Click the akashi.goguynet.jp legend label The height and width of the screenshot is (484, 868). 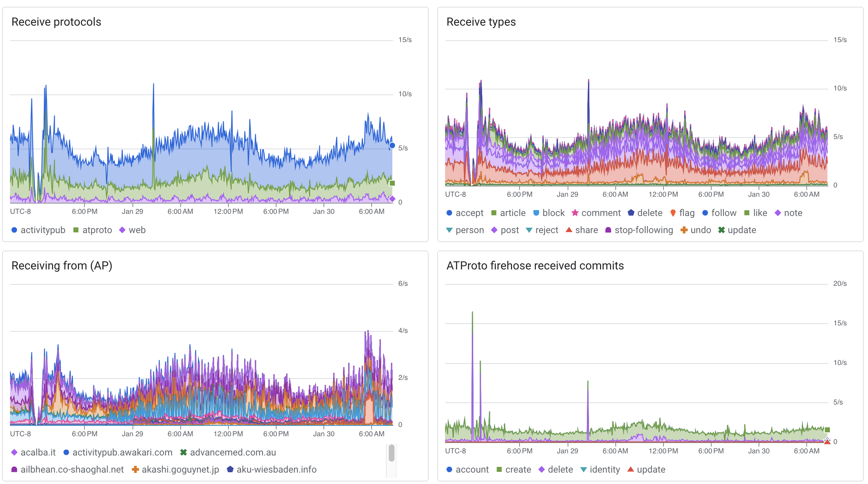point(180,470)
